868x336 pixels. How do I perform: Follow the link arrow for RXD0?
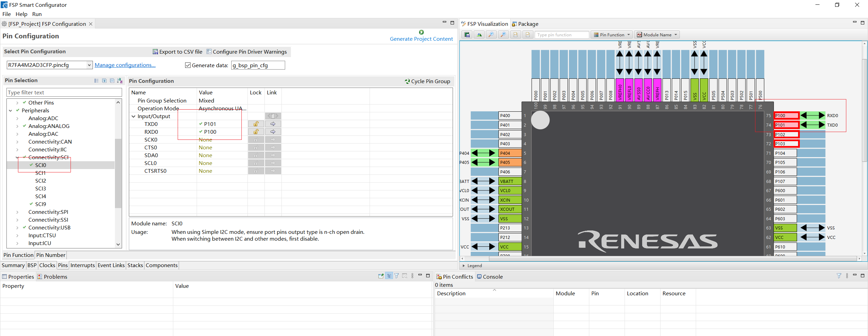(273, 132)
